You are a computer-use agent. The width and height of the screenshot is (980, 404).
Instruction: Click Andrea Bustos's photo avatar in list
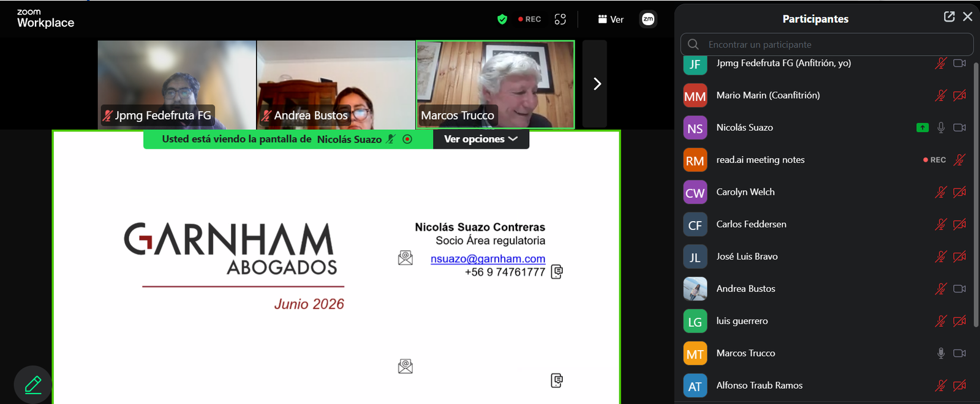coord(695,289)
